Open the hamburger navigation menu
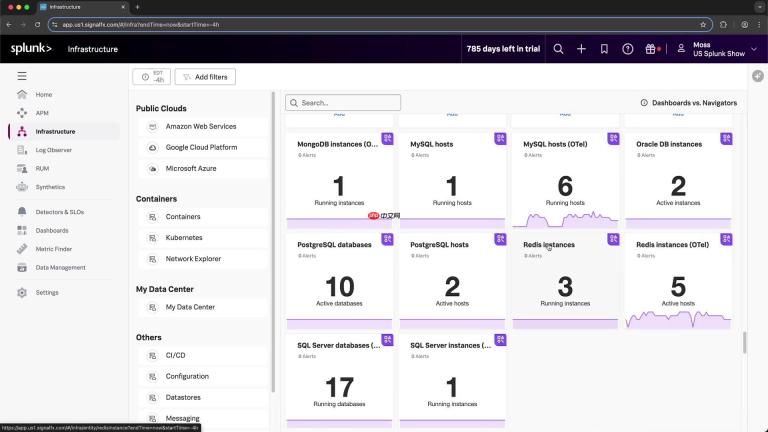This screenshot has width=768, height=432. pyautogui.click(x=22, y=76)
